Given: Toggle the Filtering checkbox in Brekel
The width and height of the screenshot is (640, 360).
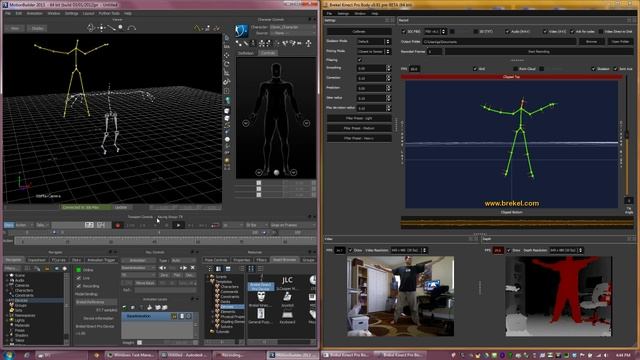Looking at the screenshot, I should click(x=360, y=60).
